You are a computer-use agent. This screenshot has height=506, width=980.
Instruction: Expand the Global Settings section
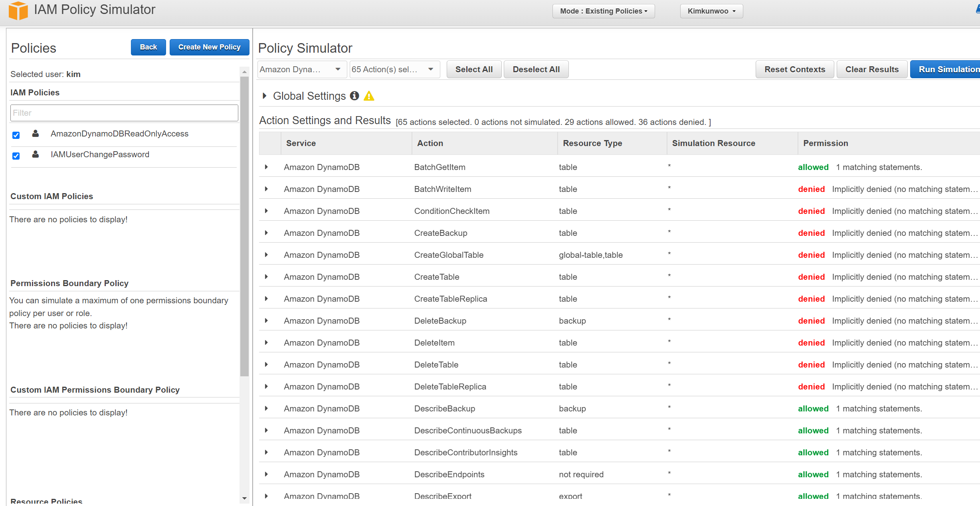(x=264, y=96)
